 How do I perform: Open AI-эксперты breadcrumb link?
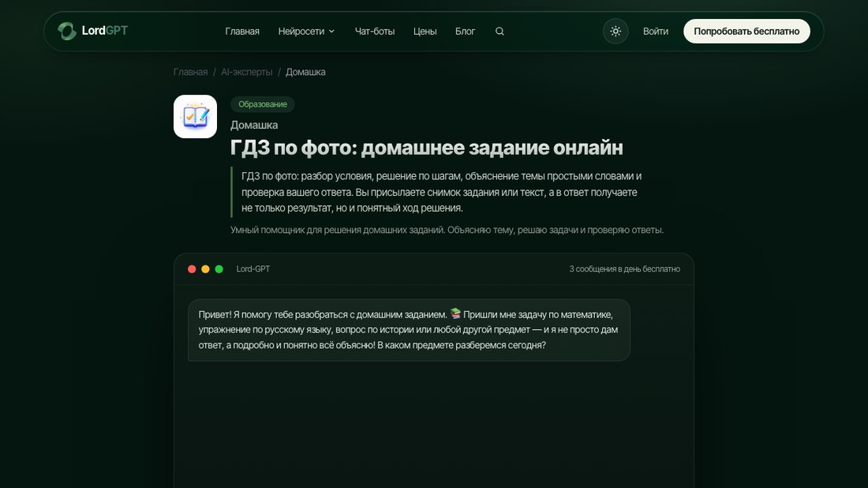(246, 72)
